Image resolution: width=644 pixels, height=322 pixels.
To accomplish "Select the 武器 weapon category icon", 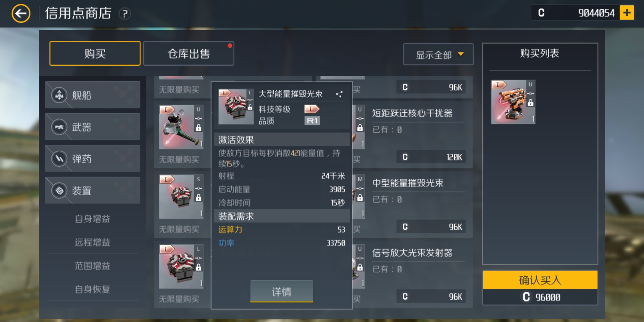I will [59, 127].
